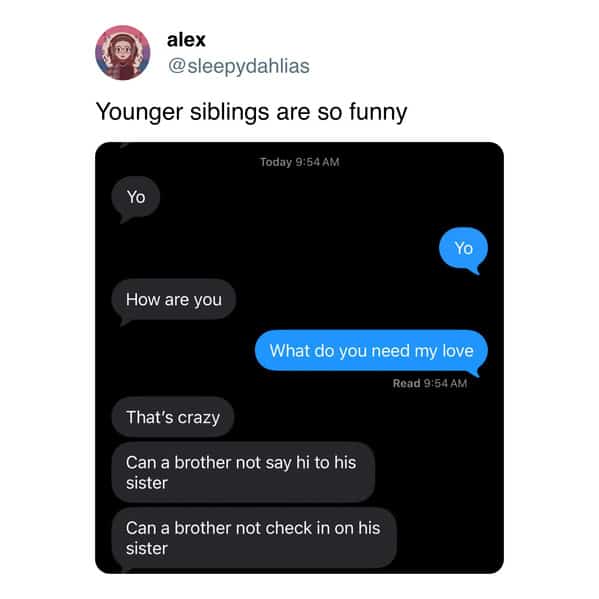The width and height of the screenshot is (599, 599).
Task: Select the How are you bubble
Action: pyautogui.click(x=174, y=300)
